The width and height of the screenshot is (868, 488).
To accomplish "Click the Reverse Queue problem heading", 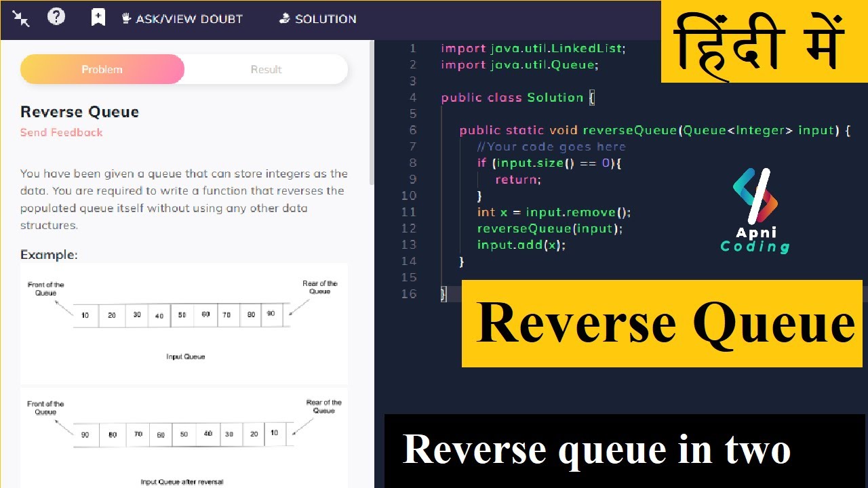I will pyautogui.click(x=79, y=112).
